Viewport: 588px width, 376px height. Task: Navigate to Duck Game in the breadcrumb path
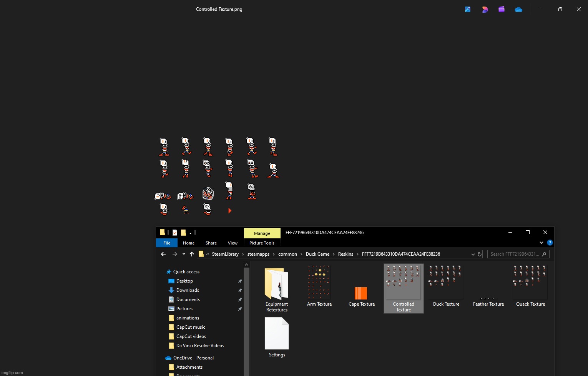tap(317, 254)
